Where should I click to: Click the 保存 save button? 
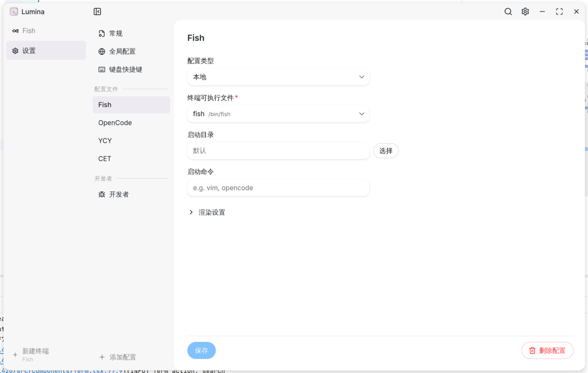pos(201,351)
